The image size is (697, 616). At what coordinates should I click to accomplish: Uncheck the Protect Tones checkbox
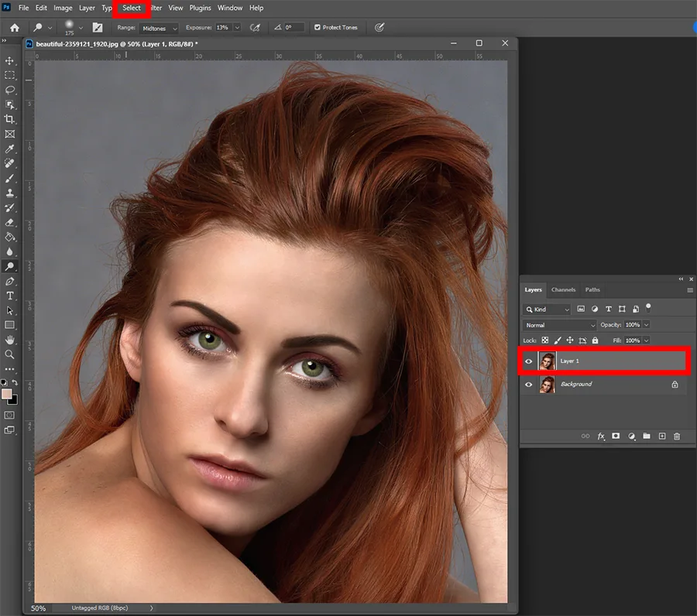(317, 27)
